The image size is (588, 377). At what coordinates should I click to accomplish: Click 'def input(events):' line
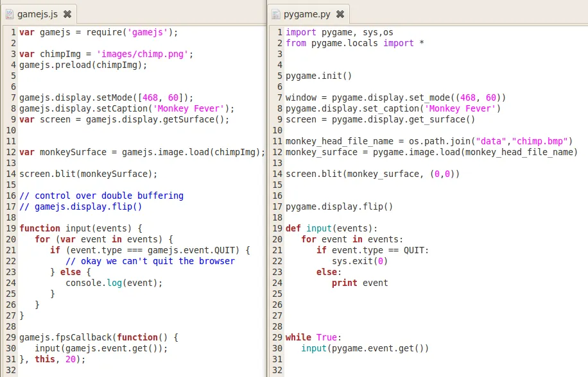coord(331,228)
